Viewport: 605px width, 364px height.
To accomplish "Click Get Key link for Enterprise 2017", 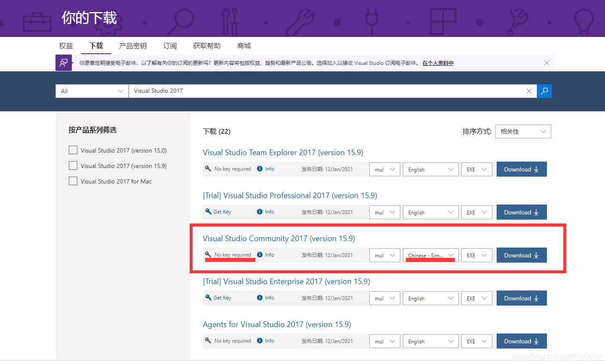I will [x=222, y=298].
